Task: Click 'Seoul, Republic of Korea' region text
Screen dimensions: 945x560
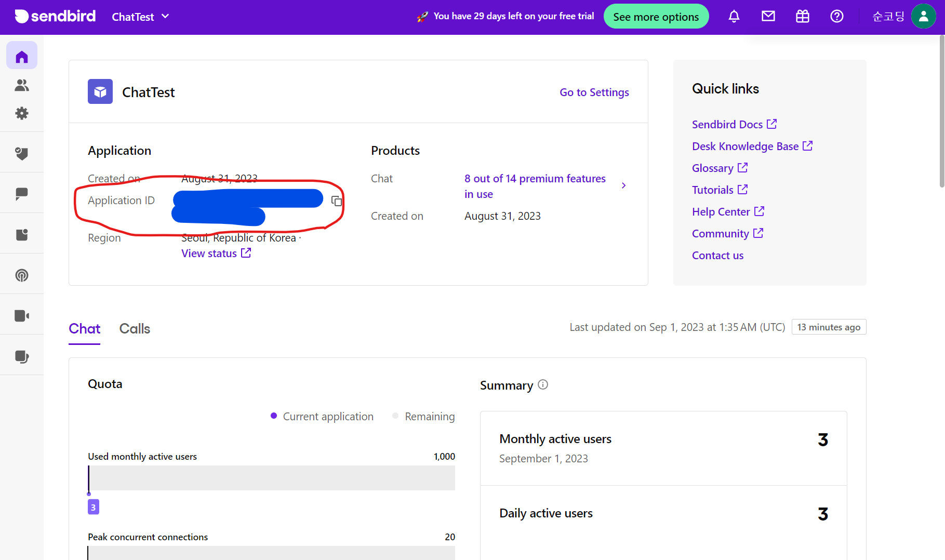Action: (x=238, y=238)
